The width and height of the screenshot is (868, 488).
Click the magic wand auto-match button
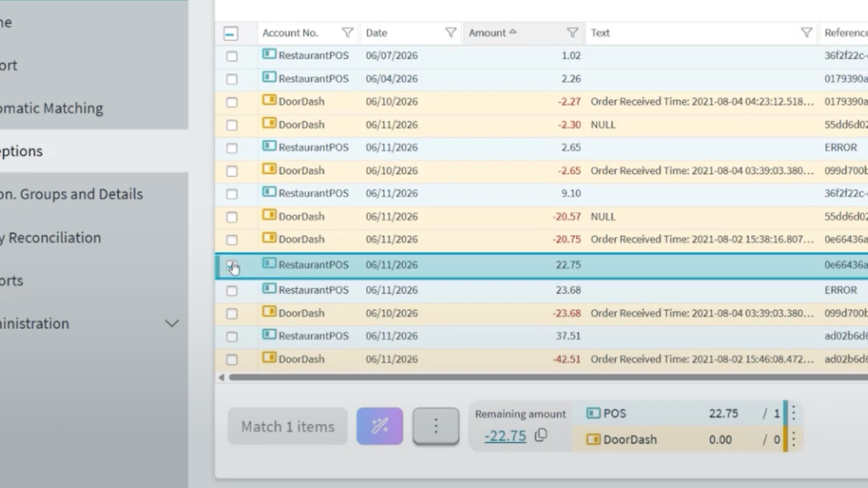(380, 426)
